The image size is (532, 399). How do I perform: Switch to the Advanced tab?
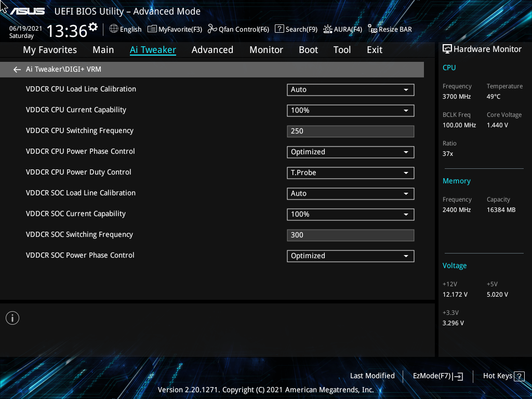tap(212, 49)
